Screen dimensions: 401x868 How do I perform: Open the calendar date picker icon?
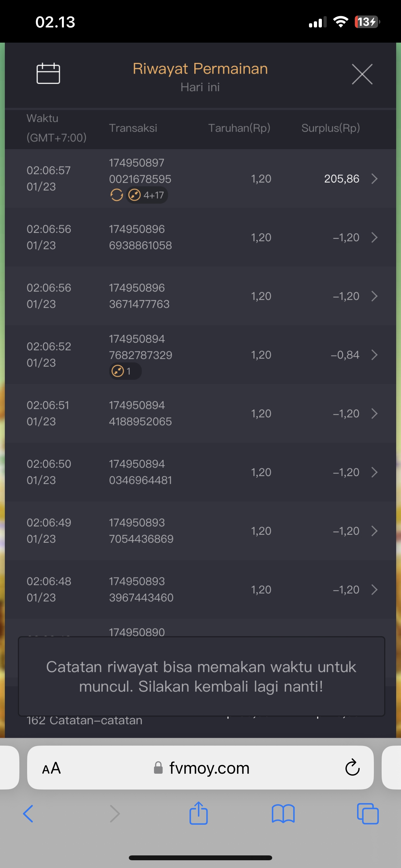coord(48,73)
